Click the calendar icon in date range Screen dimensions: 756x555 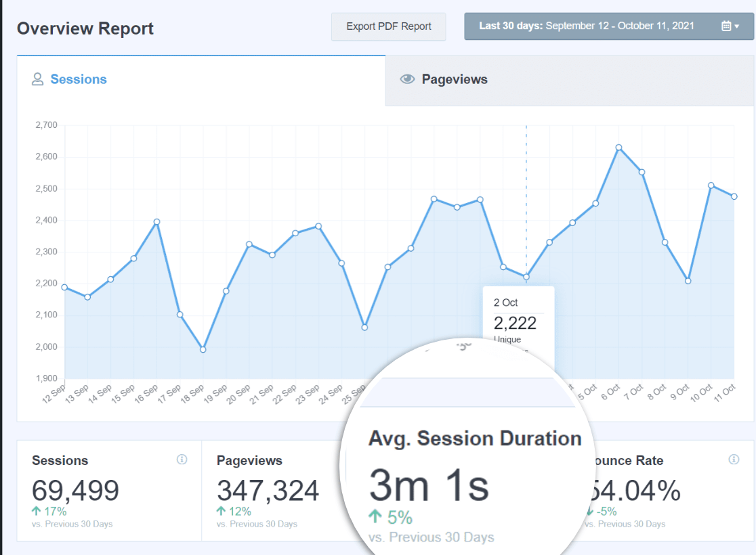coord(726,26)
